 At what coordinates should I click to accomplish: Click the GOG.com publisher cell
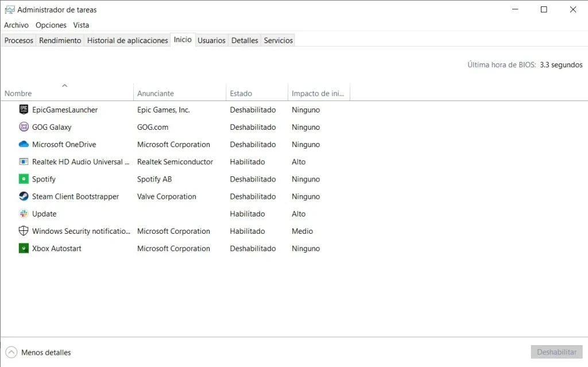(153, 127)
